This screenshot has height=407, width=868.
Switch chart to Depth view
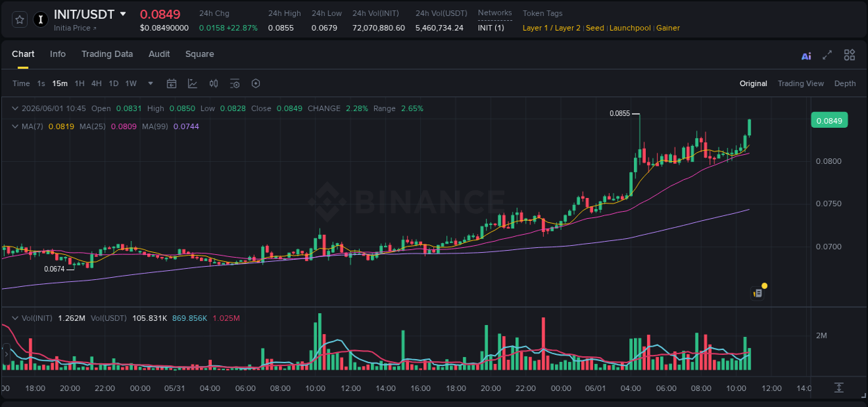pos(845,83)
